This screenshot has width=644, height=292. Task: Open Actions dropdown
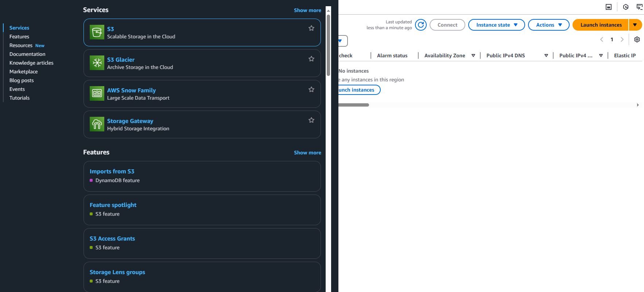(548, 25)
